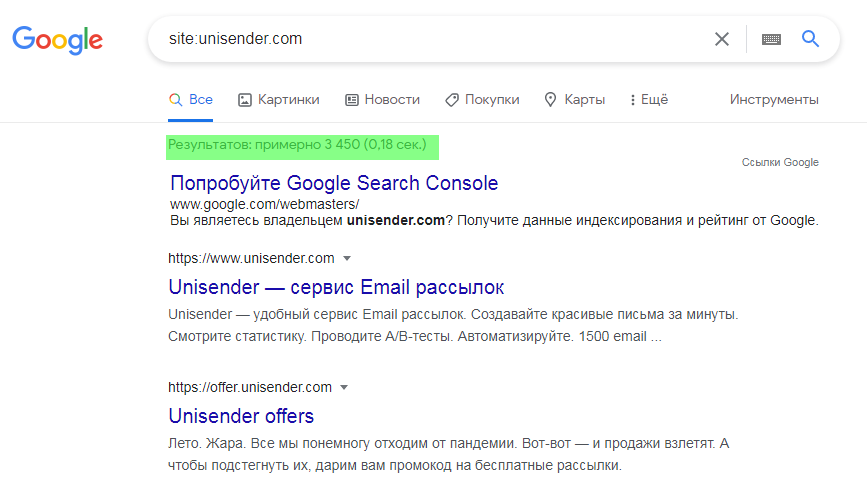Viewport: 867px width, 502px height.
Task: Switch to the Картинки tab
Action: (279, 100)
